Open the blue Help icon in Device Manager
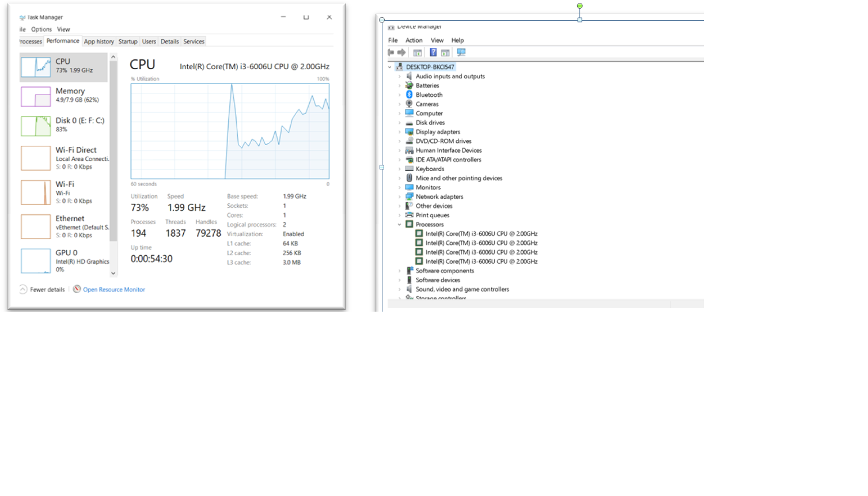 (433, 52)
